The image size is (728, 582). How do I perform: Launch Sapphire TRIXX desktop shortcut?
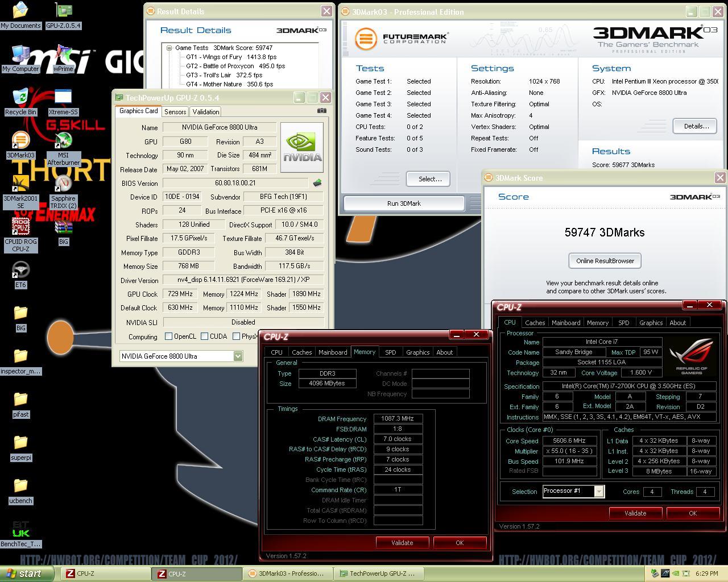pos(63,192)
